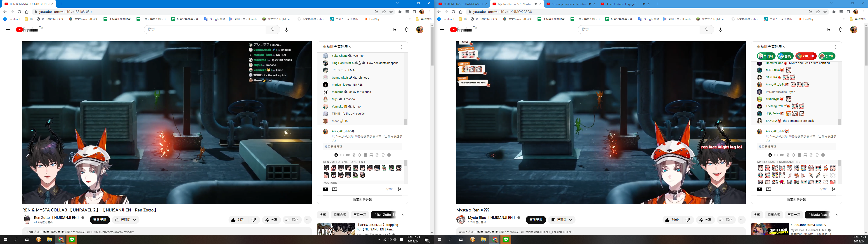Viewport: 868px width, 244px height.
Task: Send the chat message in Ren Zotto chat
Action: click(399, 189)
